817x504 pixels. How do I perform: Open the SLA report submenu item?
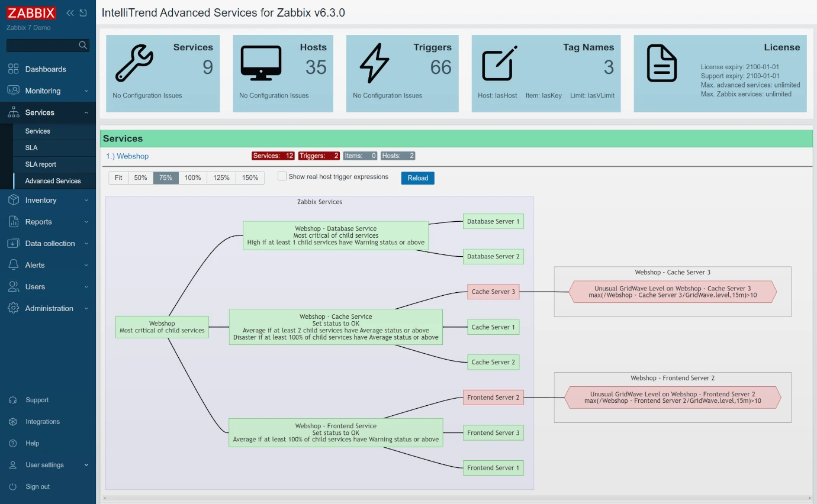(x=54, y=164)
